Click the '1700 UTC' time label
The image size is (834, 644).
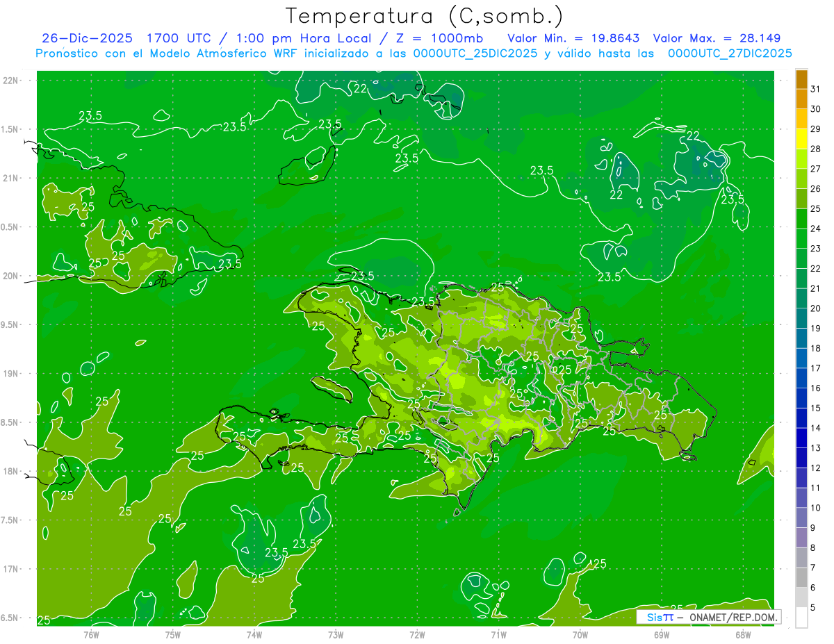pos(179,38)
